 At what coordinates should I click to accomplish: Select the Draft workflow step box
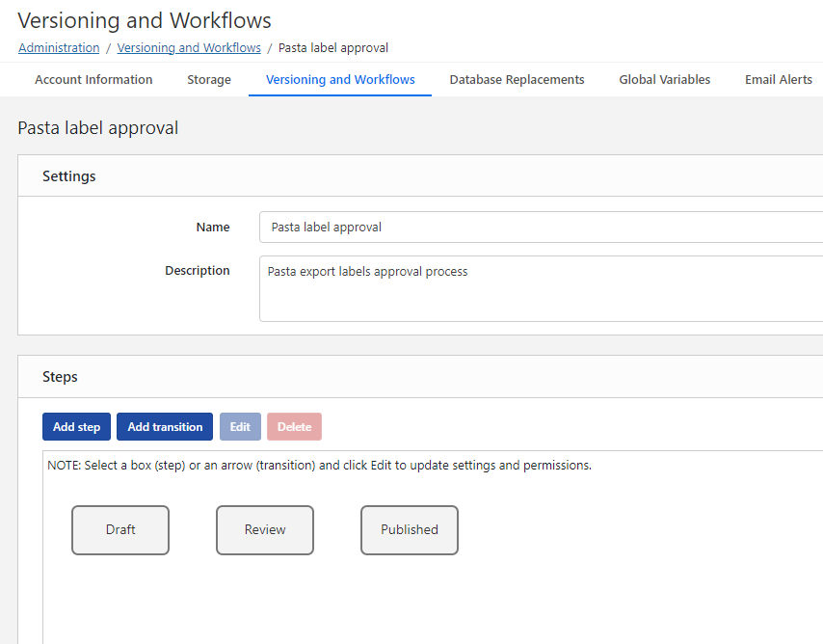[120, 529]
